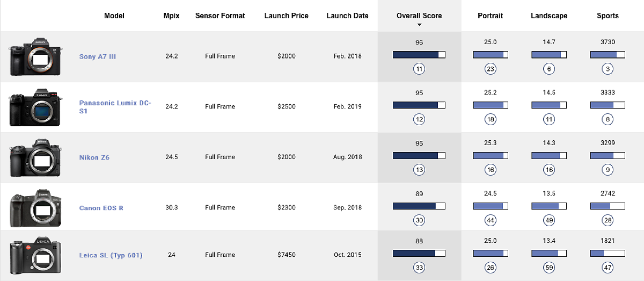Sort by Launch Price header
Screen dimensions: 644x281
(x=286, y=16)
